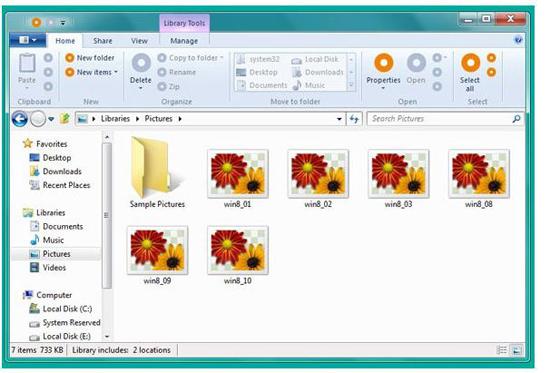This screenshot has height=373, width=550.
Task: Open the blue File menu button
Action: [x=28, y=40]
